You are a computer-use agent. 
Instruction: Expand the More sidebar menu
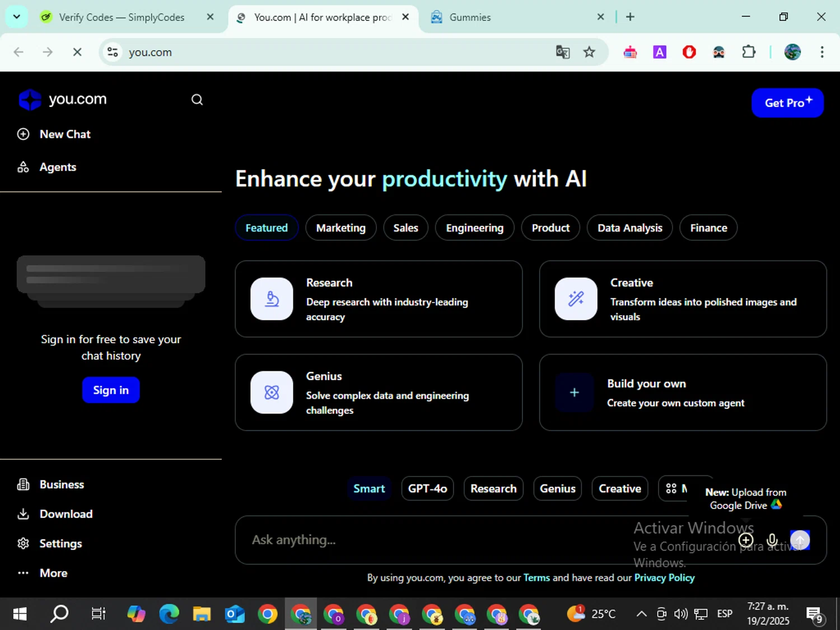[x=43, y=573]
